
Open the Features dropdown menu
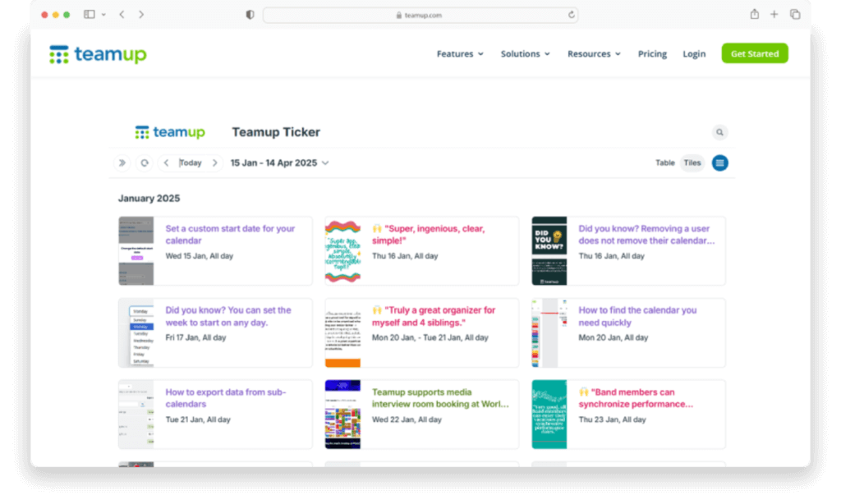(460, 54)
